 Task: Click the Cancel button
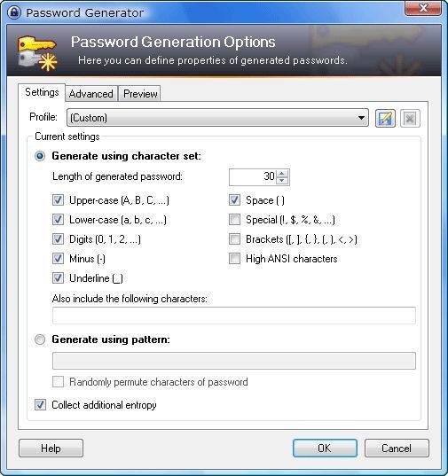click(x=397, y=448)
